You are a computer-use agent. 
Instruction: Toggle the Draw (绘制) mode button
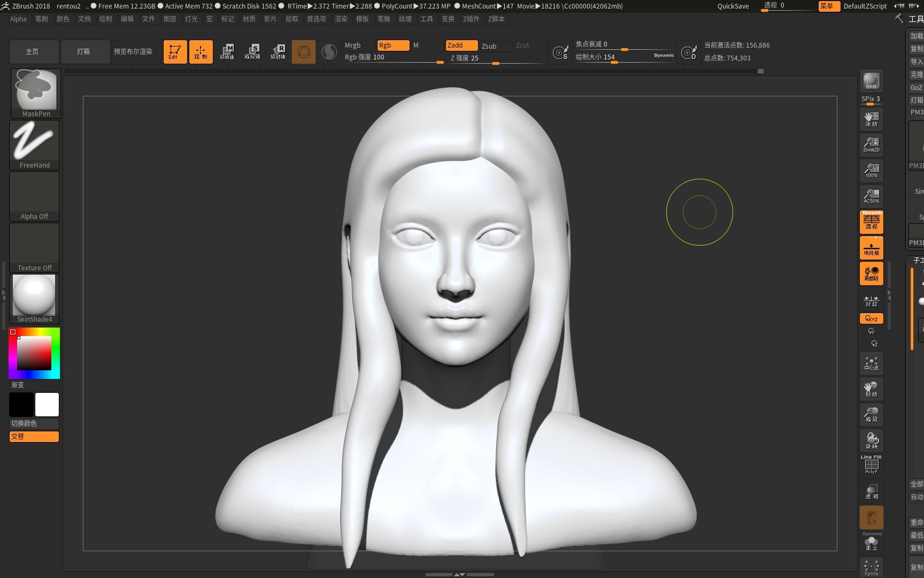tap(201, 52)
